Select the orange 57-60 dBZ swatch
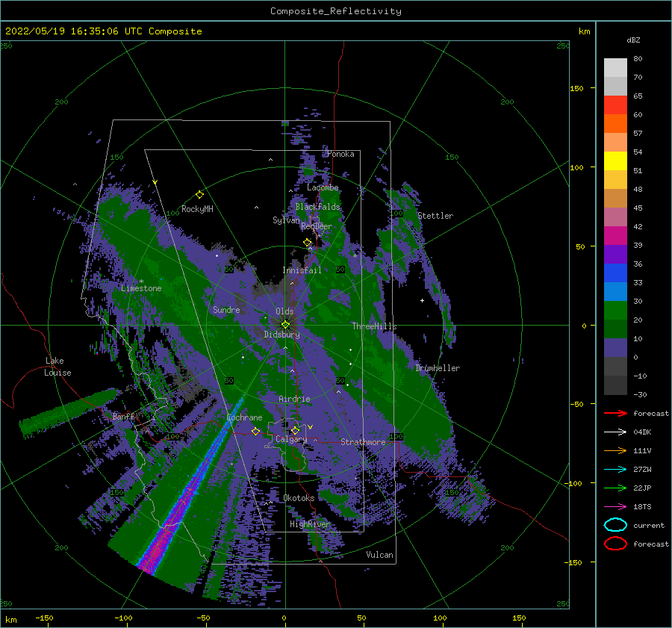This screenshot has width=672, height=628. 615,123
